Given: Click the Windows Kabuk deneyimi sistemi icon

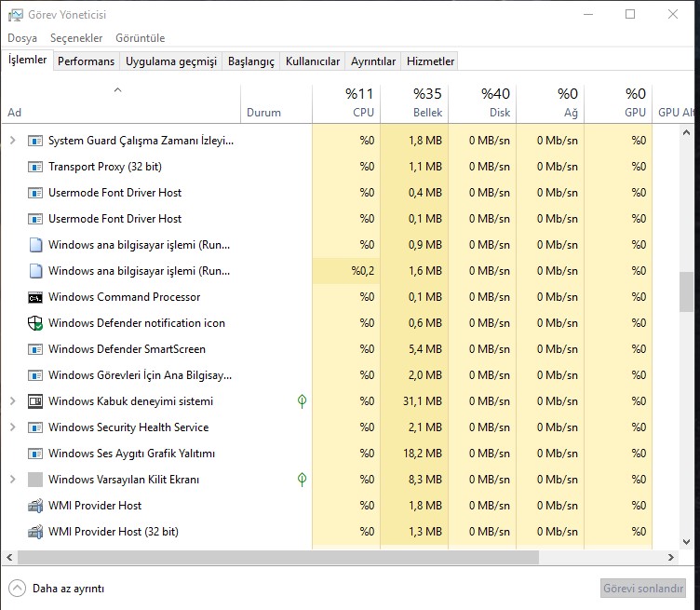Looking at the screenshot, I should pyautogui.click(x=35, y=401).
